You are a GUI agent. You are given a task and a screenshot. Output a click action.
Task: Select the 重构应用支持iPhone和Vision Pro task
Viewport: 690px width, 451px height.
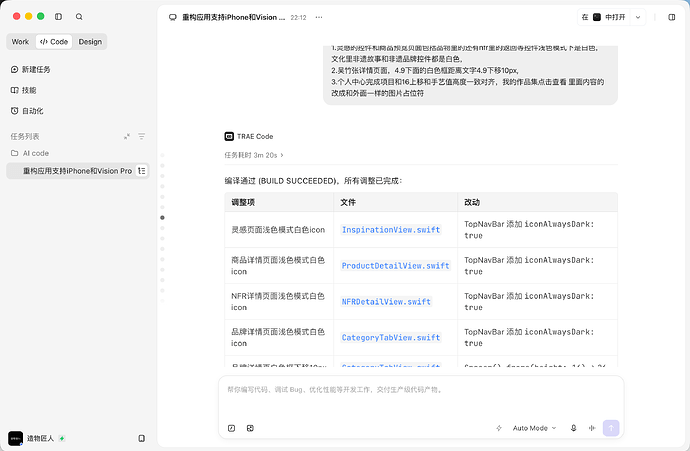pos(77,171)
